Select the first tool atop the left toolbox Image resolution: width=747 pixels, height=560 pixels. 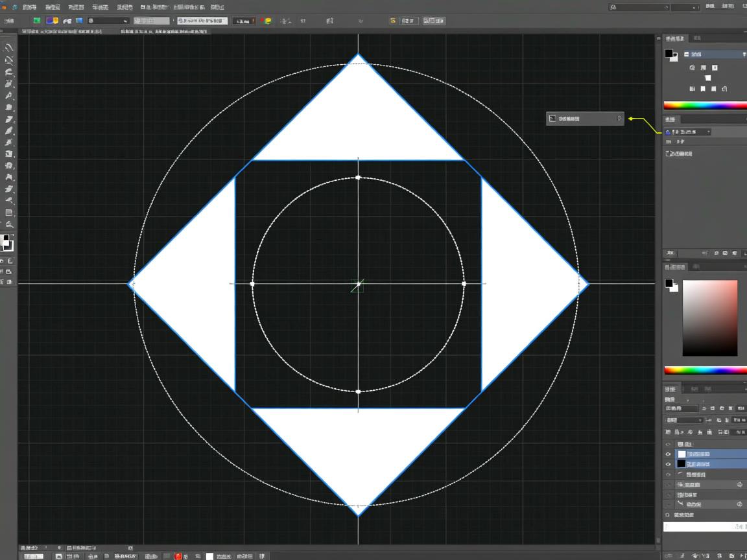pos(9,48)
